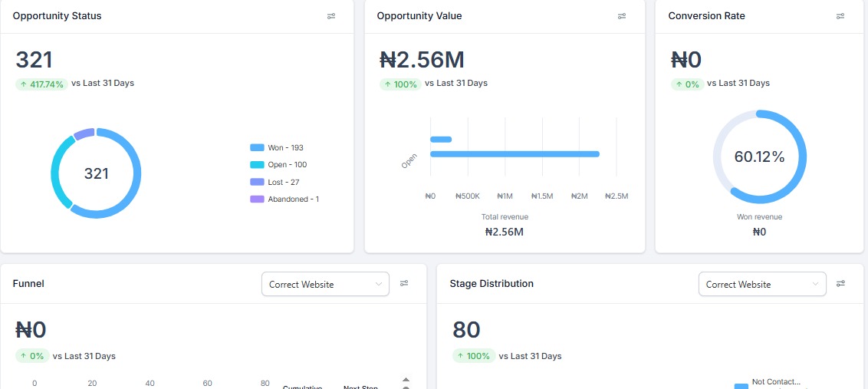Click the long Open revenue bar
868x389 pixels.
(515, 154)
